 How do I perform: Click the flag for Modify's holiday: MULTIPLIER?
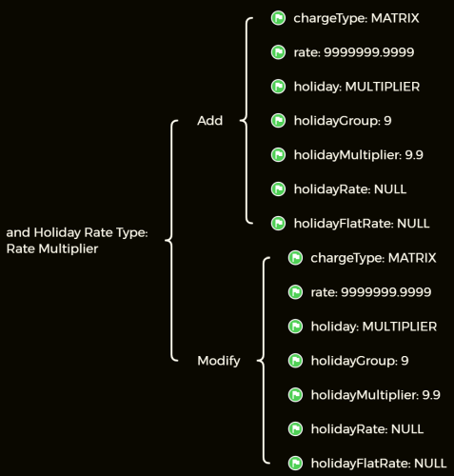[x=295, y=327]
